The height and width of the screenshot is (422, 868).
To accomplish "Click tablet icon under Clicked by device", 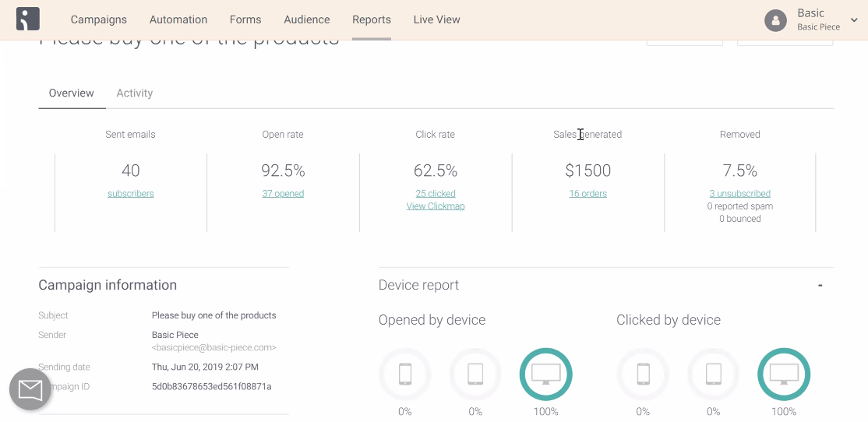I will tap(714, 375).
